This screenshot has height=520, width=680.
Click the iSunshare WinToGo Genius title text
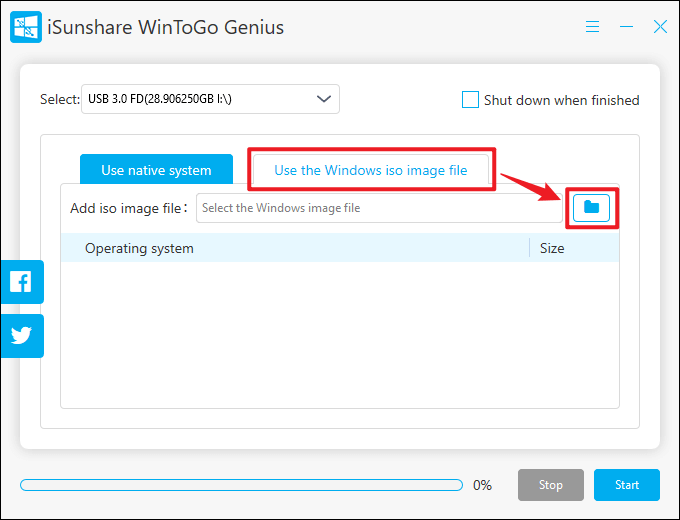(x=165, y=27)
